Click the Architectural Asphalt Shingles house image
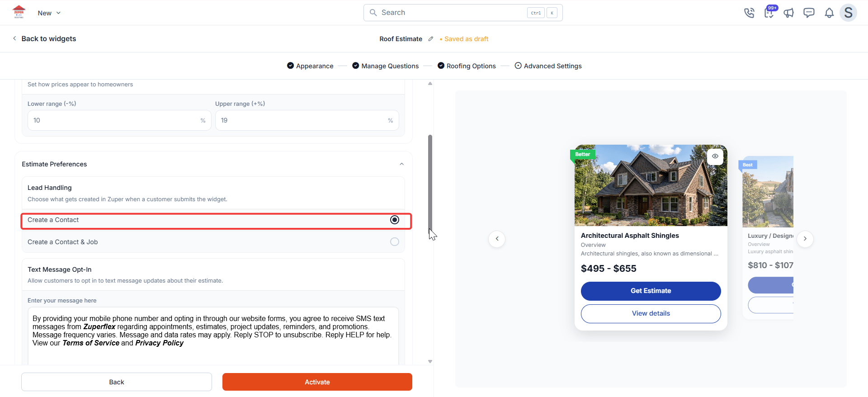This screenshot has height=397, width=868. click(x=651, y=185)
